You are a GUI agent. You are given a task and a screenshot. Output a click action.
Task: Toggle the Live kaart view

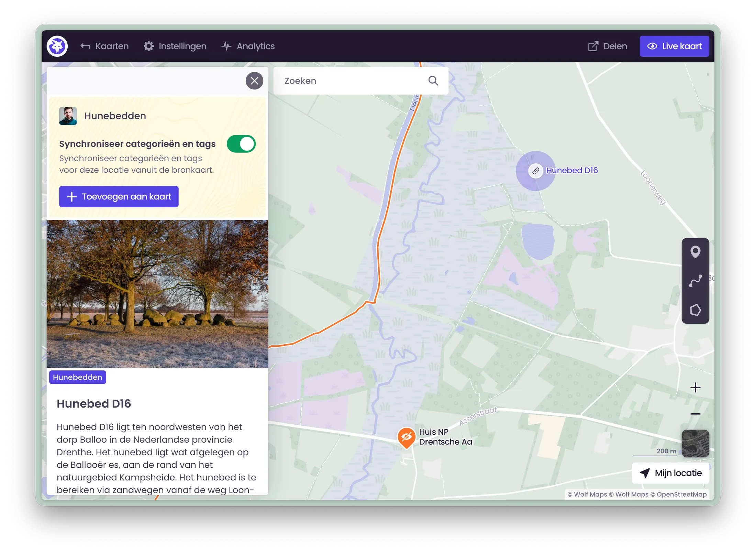674,46
